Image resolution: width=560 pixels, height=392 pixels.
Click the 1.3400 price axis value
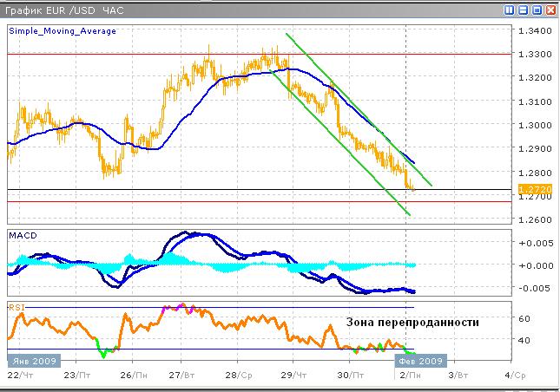(x=535, y=30)
